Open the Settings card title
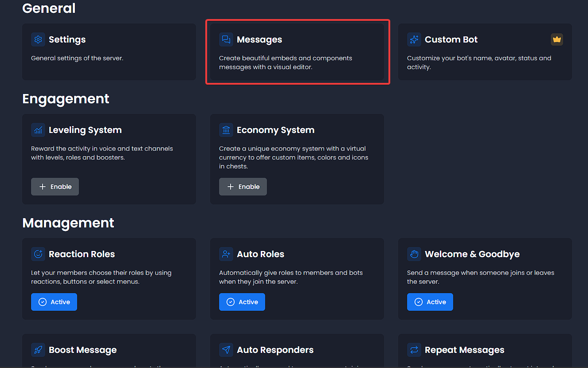Viewport: 588px width, 368px height. (x=67, y=39)
